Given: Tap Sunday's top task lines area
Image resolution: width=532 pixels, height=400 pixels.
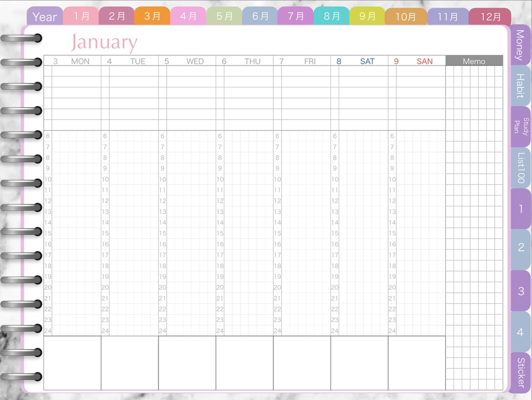Looking at the screenshot, I should click(x=417, y=98).
